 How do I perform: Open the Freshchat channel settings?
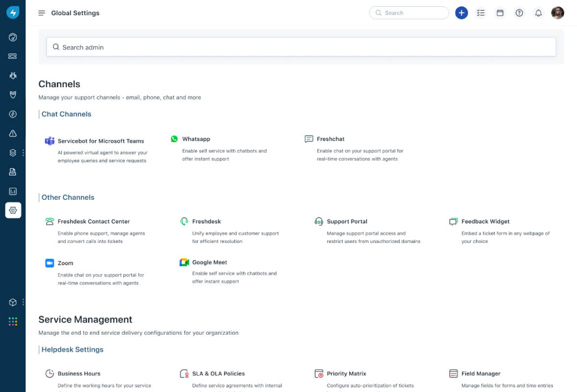point(330,139)
